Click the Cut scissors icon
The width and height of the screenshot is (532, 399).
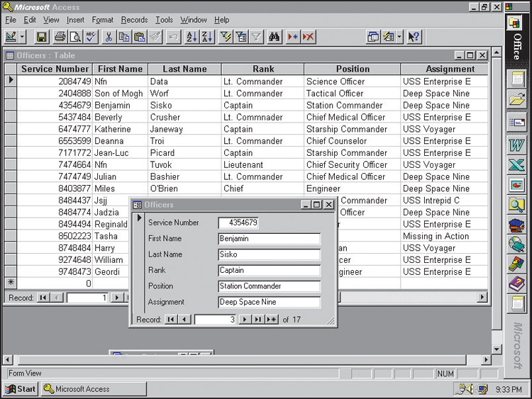point(109,37)
